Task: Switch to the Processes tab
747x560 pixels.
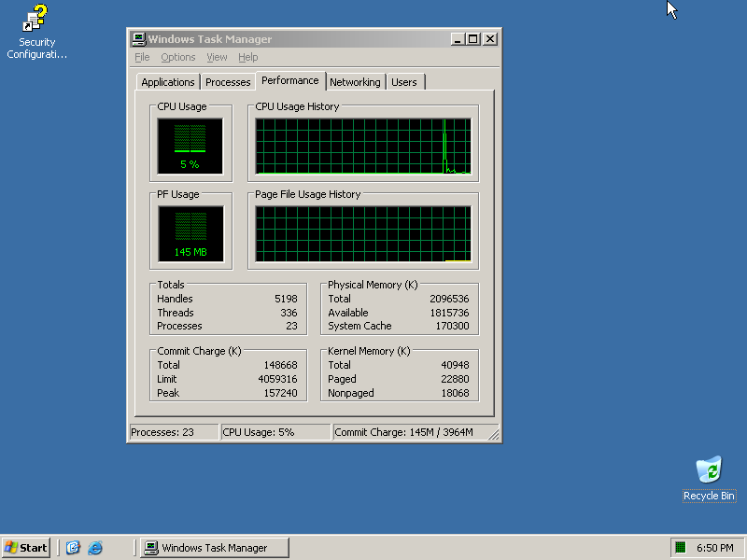Action: [x=228, y=82]
